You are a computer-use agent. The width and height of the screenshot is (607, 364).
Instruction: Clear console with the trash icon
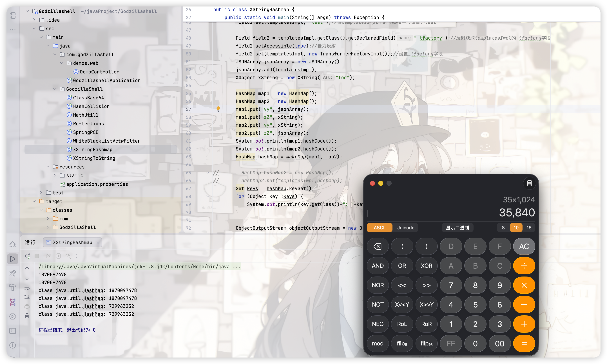27,316
